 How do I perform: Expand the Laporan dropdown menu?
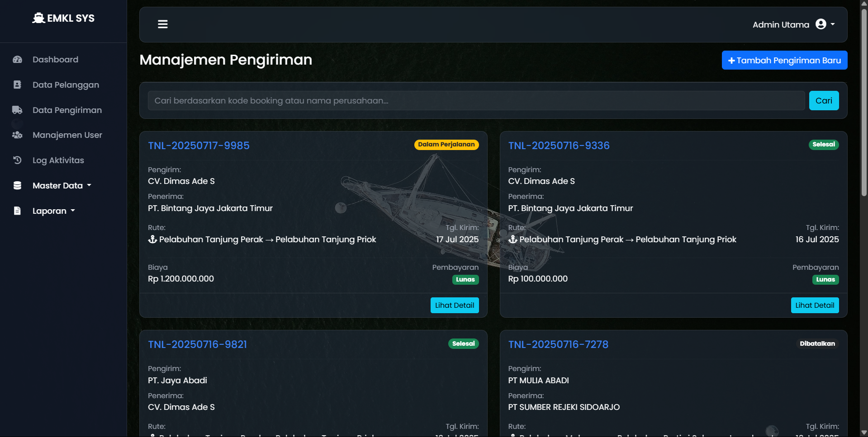click(x=53, y=211)
